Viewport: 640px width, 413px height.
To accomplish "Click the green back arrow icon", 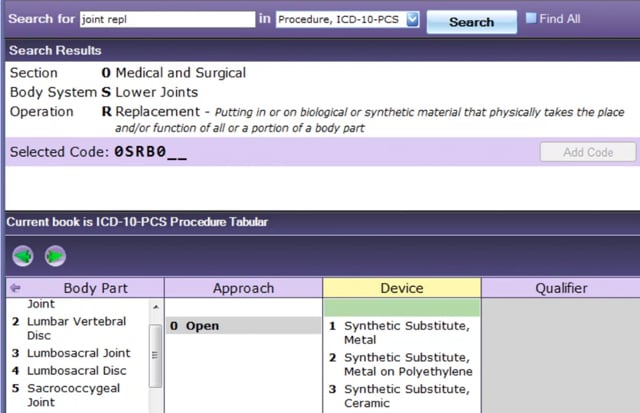I will (x=23, y=255).
